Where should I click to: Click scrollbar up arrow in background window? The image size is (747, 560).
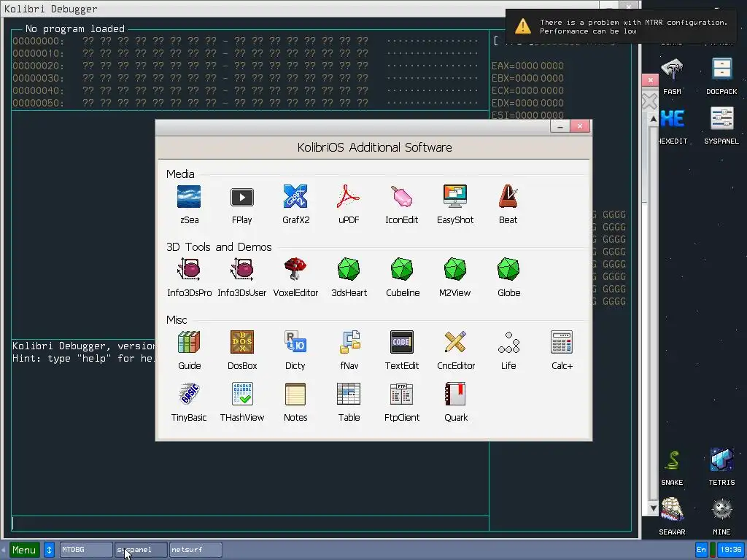653,119
